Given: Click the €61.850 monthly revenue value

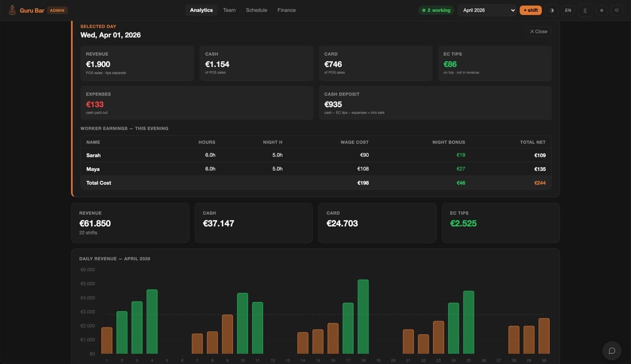Looking at the screenshot, I should pos(95,224).
